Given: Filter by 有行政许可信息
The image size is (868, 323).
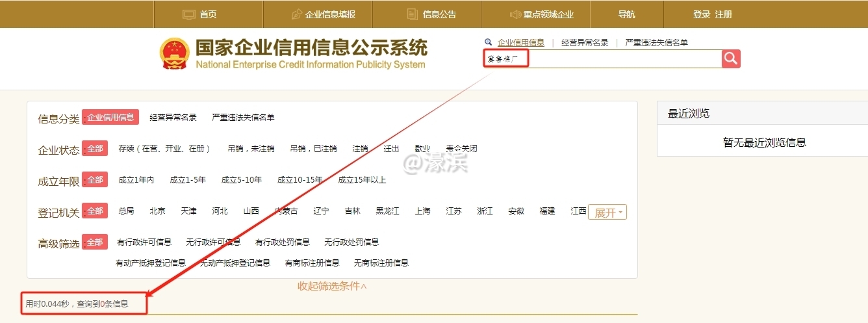Looking at the screenshot, I should pos(144,242).
